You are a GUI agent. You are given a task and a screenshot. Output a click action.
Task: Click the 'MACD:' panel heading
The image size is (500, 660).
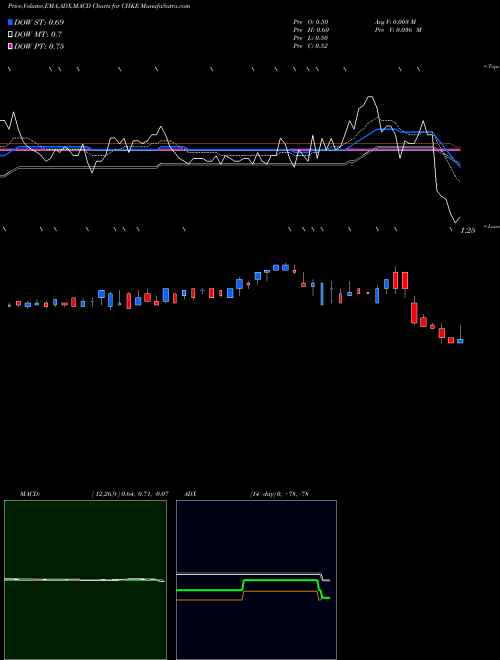(30, 494)
